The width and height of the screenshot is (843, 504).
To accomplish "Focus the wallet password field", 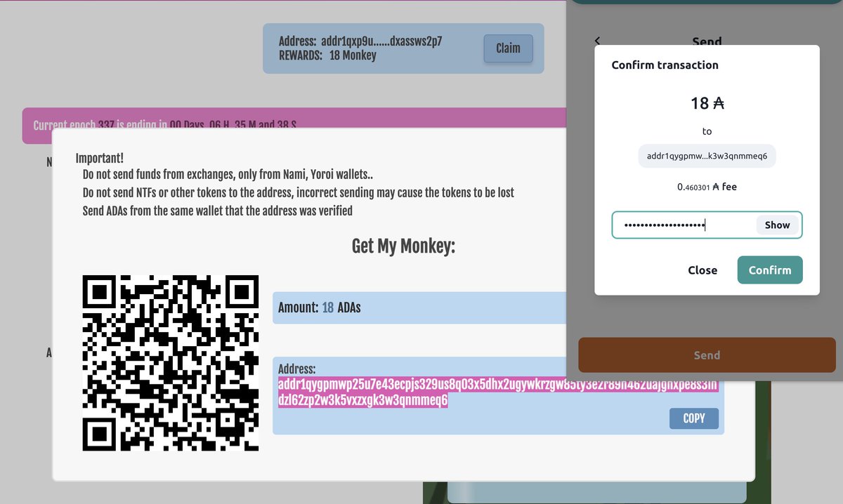I will pos(707,225).
